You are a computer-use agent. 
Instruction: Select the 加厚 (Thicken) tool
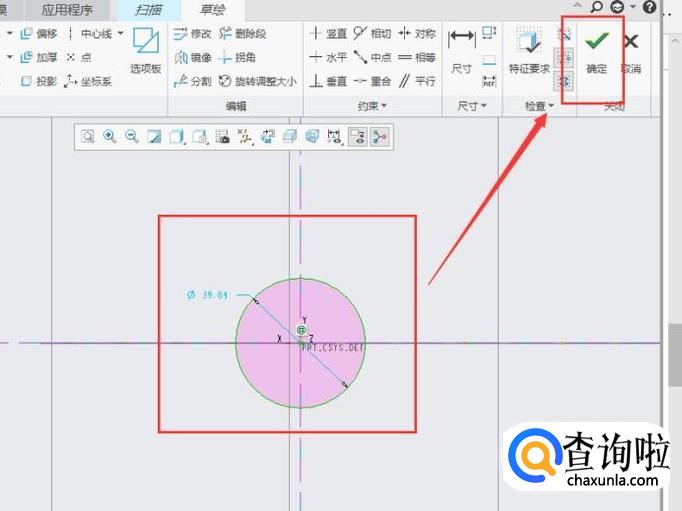[x=39, y=57]
